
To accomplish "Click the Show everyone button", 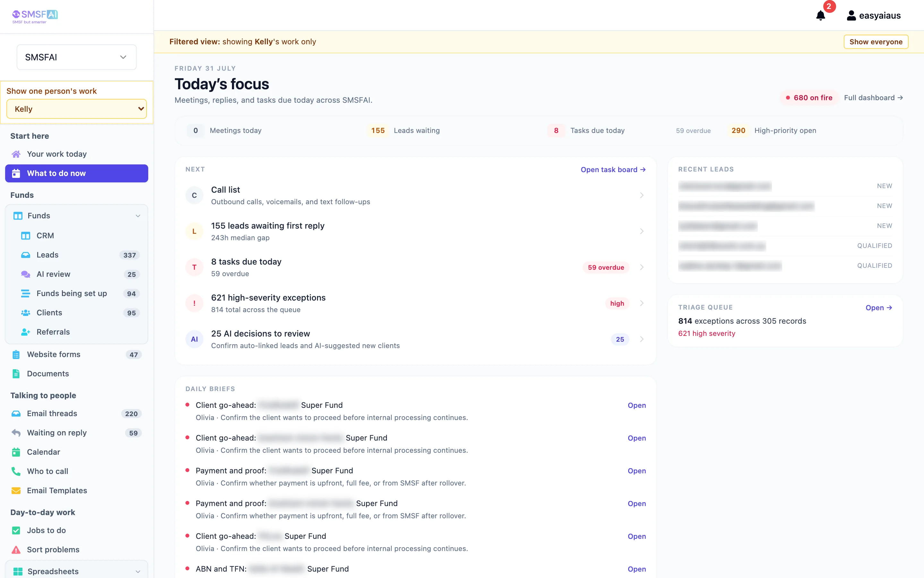I will tap(876, 42).
